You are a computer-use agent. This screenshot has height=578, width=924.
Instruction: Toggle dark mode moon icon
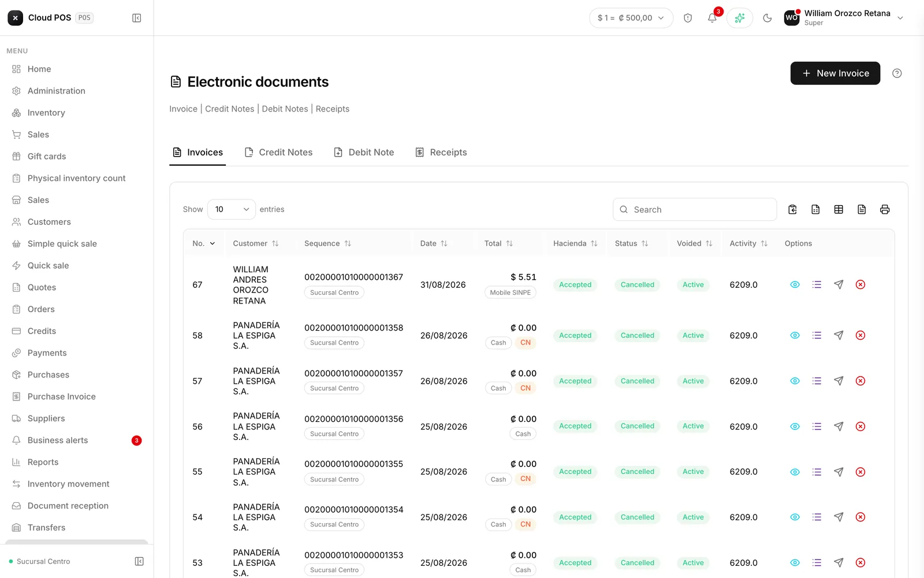[767, 18]
